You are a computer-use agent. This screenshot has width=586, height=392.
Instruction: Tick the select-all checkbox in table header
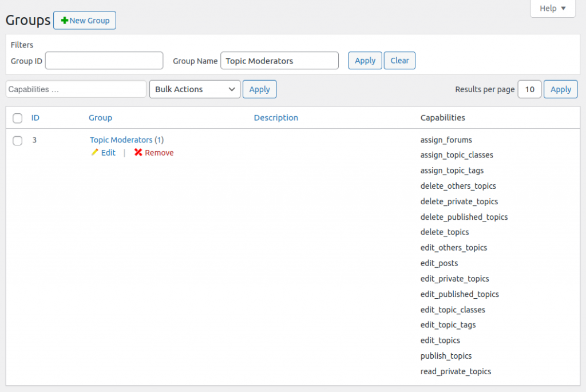point(18,118)
